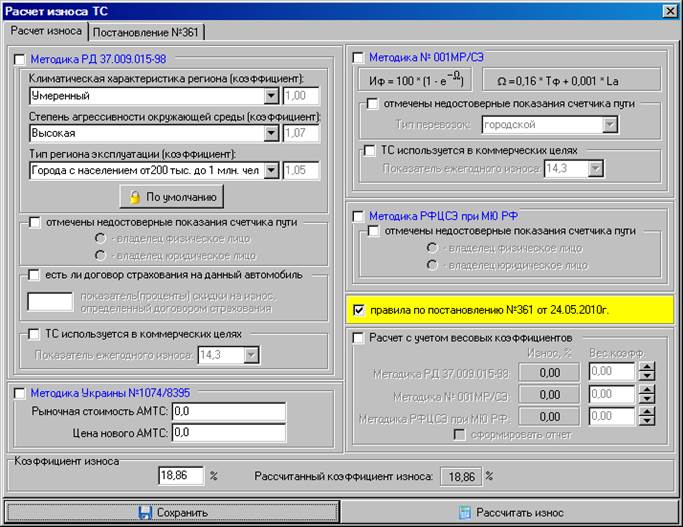Open the Умеренный climate dropdown

click(x=271, y=96)
